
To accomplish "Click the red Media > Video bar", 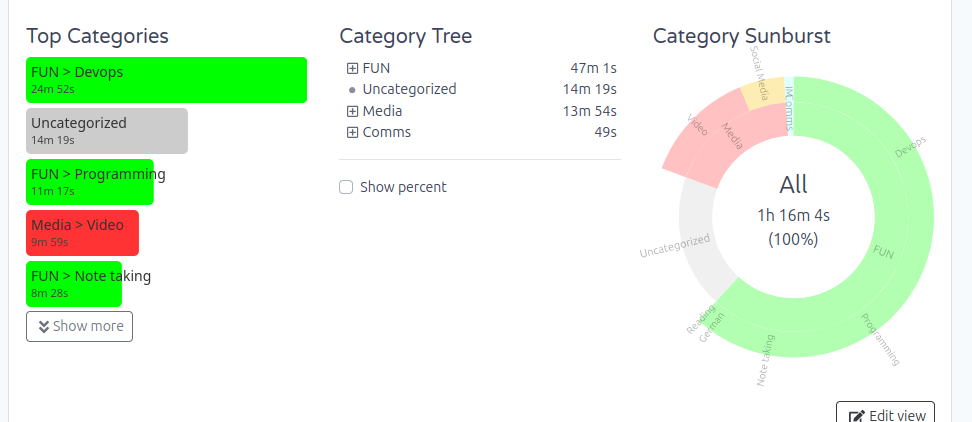I will pos(82,233).
